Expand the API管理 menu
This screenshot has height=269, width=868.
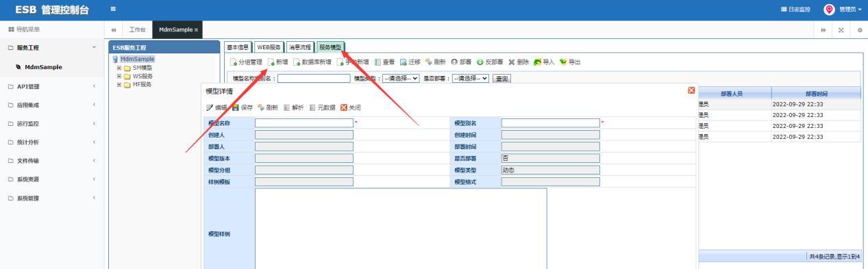point(53,86)
